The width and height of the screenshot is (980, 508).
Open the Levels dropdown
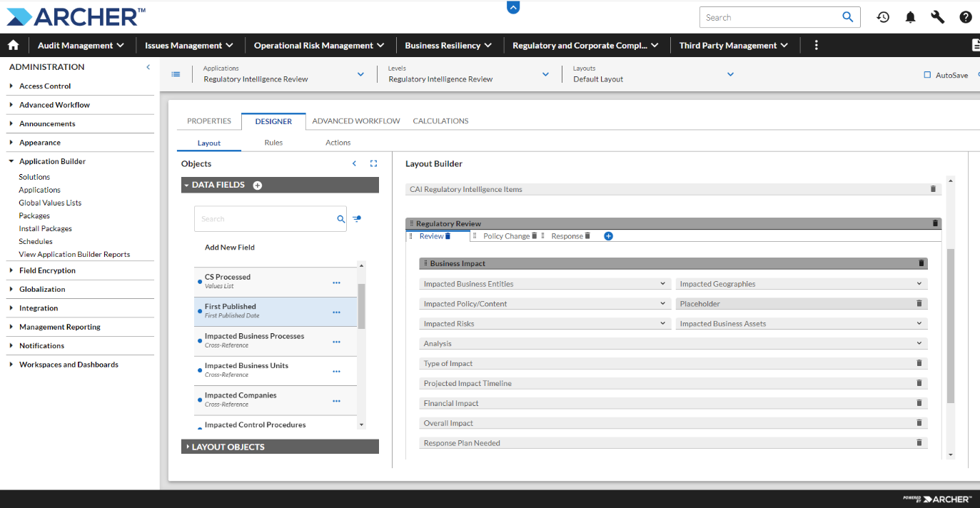point(545,74)
